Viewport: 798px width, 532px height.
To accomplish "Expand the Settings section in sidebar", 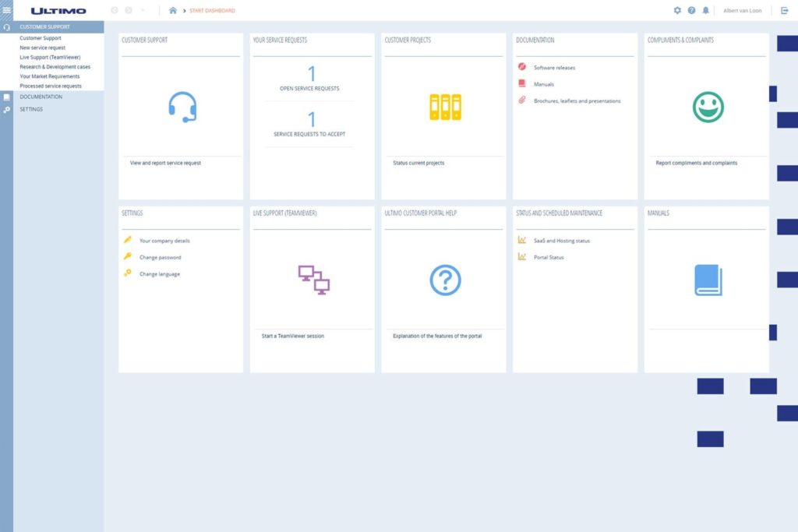I will coord(31,109).
